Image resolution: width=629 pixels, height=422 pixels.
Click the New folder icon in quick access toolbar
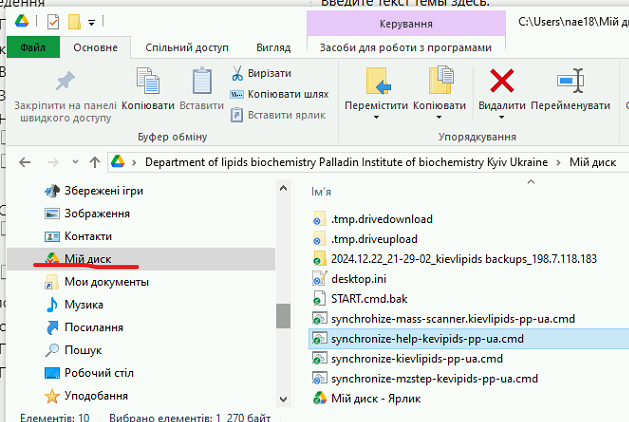coord(74,22)
